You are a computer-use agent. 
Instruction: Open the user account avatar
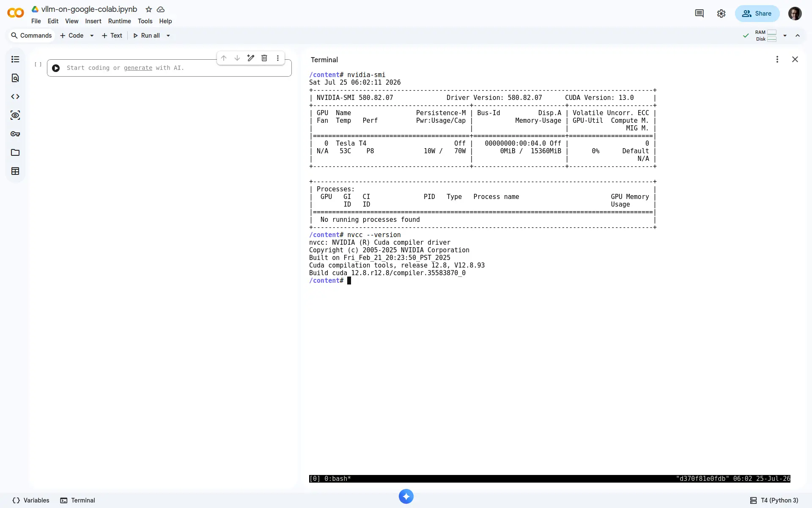coord(795,14)
